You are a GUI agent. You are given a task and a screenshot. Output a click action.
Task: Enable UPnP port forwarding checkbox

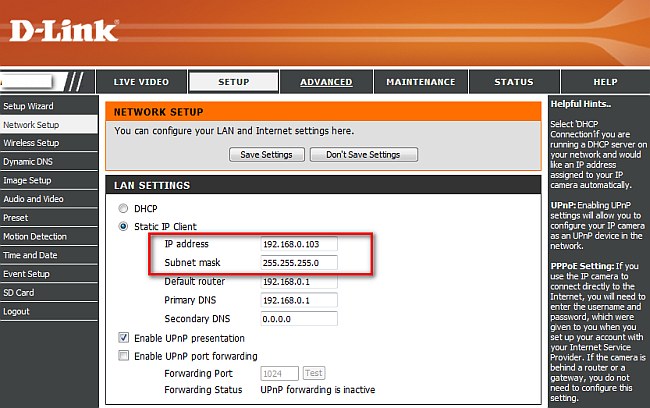pos(124,356)
